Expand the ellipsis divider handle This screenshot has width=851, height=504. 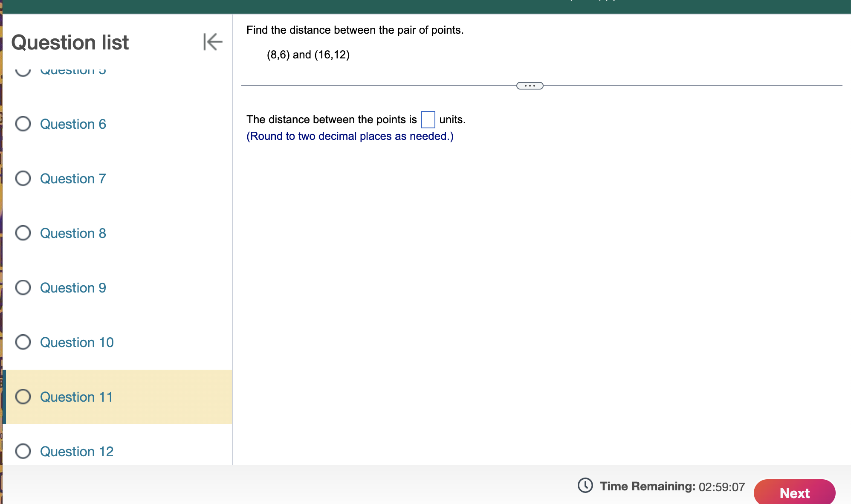click(x=530, y=86)
